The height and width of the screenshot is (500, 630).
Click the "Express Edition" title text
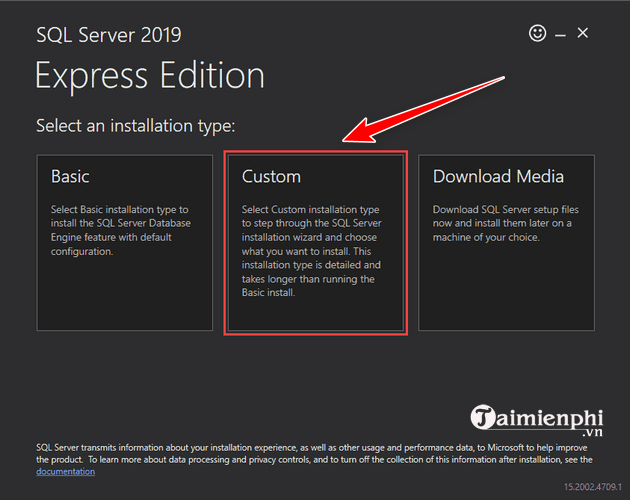(150, 75)
